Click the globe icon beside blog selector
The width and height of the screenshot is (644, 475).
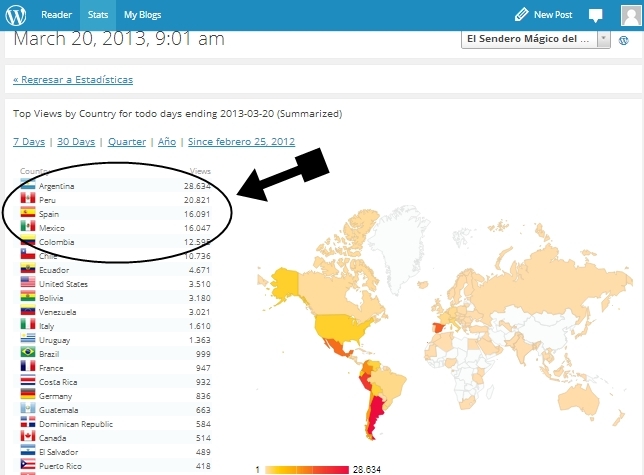pyautogui.click(x=624, y=38)
